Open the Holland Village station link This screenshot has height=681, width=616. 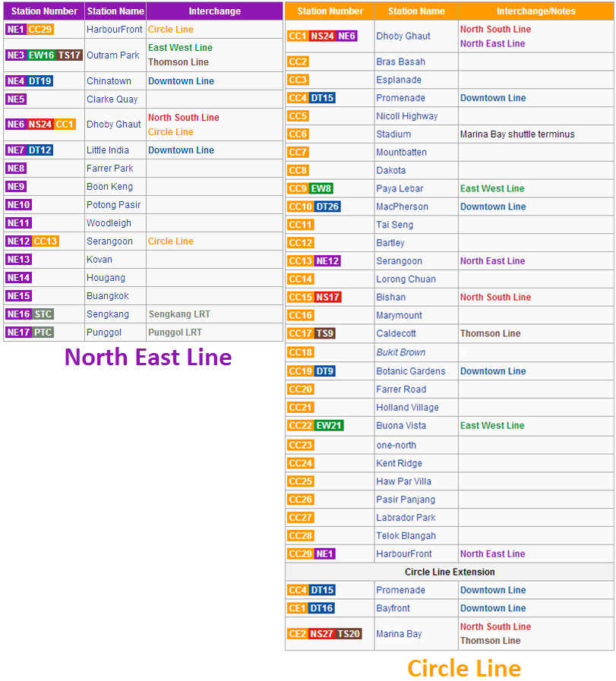click(407, 408)
